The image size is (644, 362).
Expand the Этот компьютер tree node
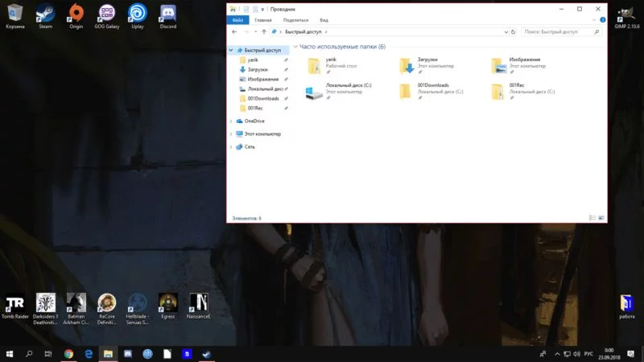pos(231,134)
